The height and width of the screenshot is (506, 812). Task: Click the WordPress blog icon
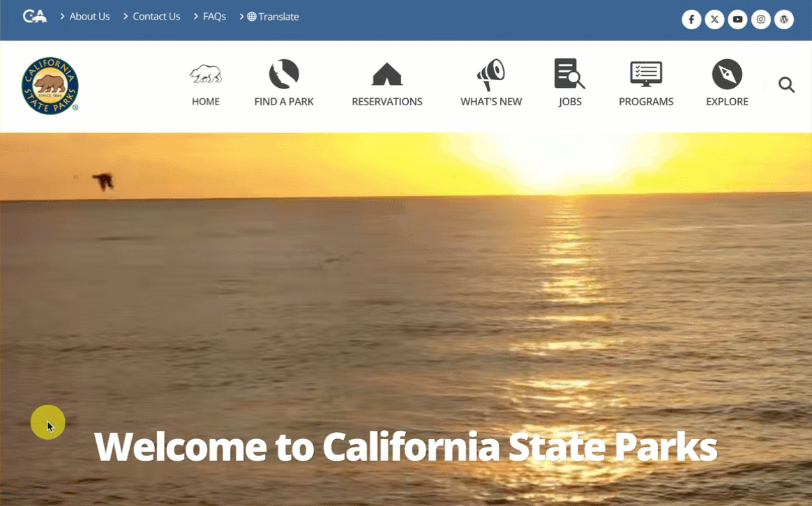784,20
